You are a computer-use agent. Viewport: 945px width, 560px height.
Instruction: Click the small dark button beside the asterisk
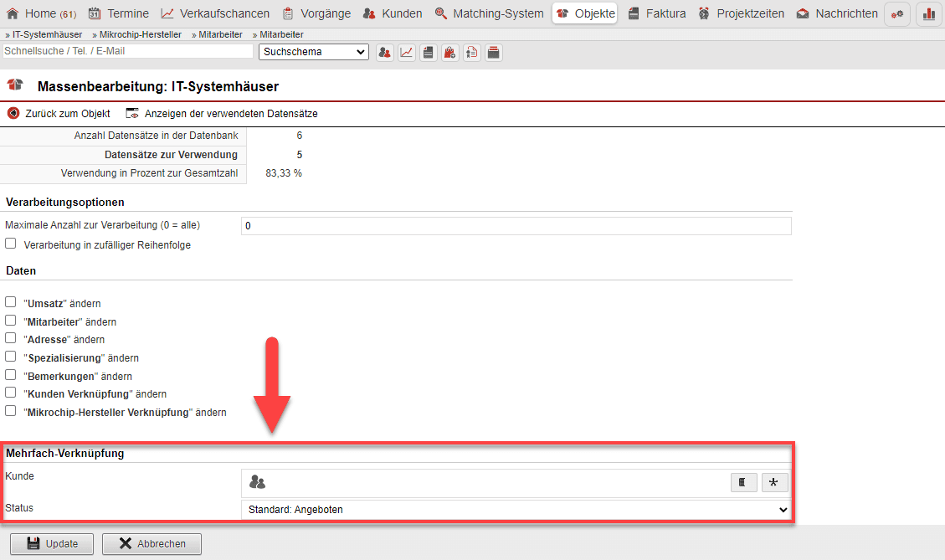[x=744, y=482]
